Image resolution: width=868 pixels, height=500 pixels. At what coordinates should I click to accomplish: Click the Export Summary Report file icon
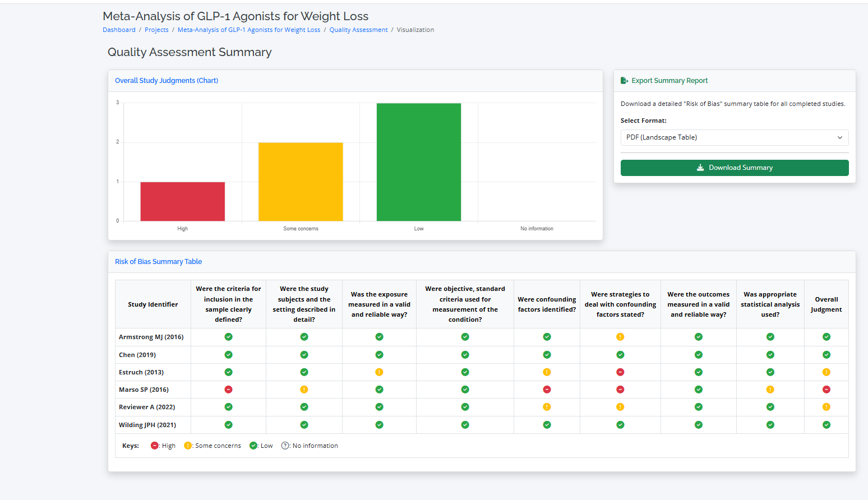pos(624,81)
